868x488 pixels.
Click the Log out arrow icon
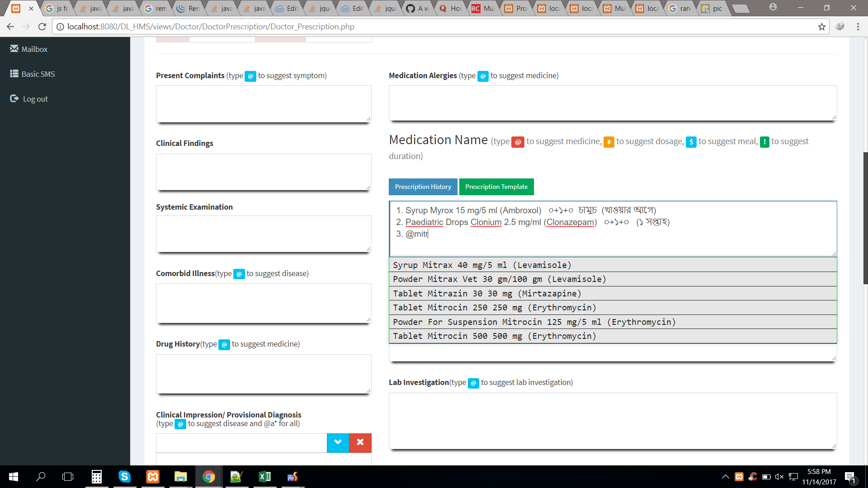point(14,99)
